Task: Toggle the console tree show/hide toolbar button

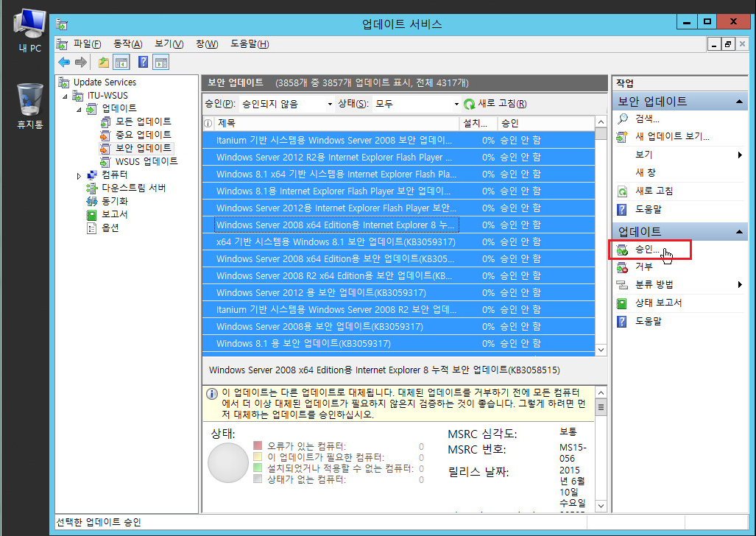Action: (x=121, y=63)
